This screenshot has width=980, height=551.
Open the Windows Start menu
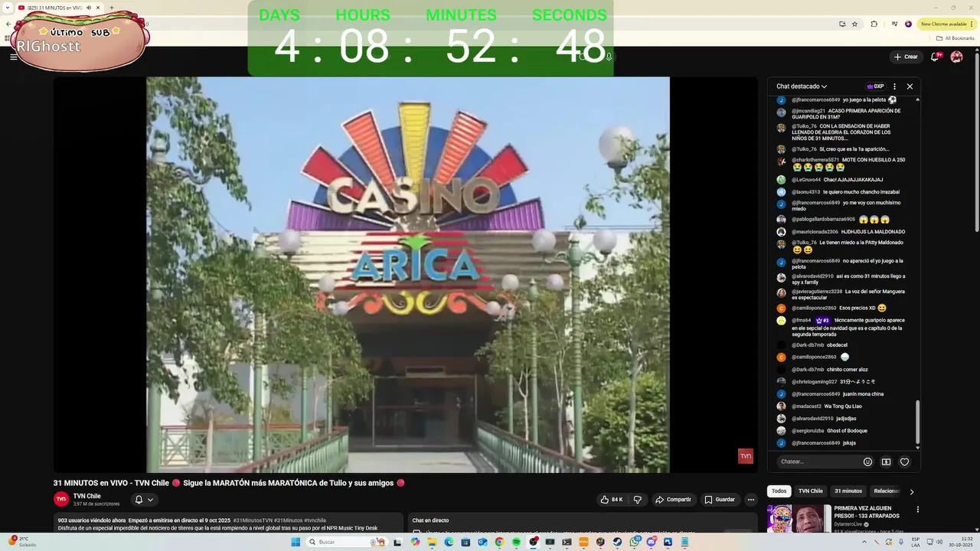click(296, 542)
